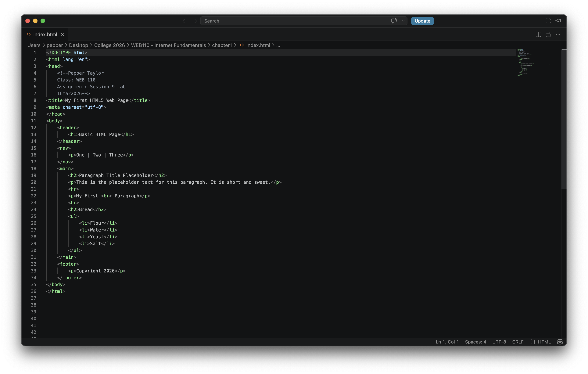
Task: Open the College 2026 breadcrumb
Action: click(x=109, y=45)
